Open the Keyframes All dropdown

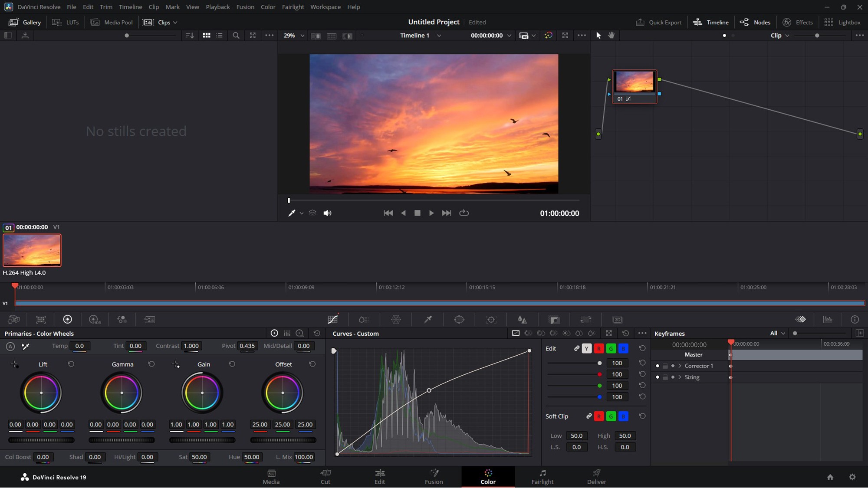pos(777,334)
